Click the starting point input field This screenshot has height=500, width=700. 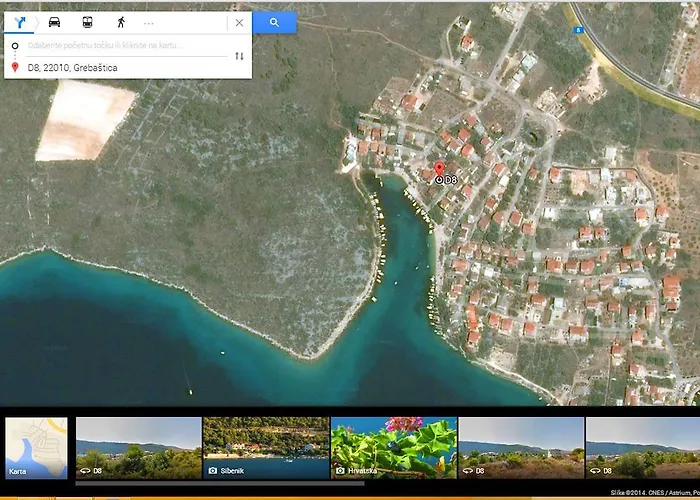point(120,46)
